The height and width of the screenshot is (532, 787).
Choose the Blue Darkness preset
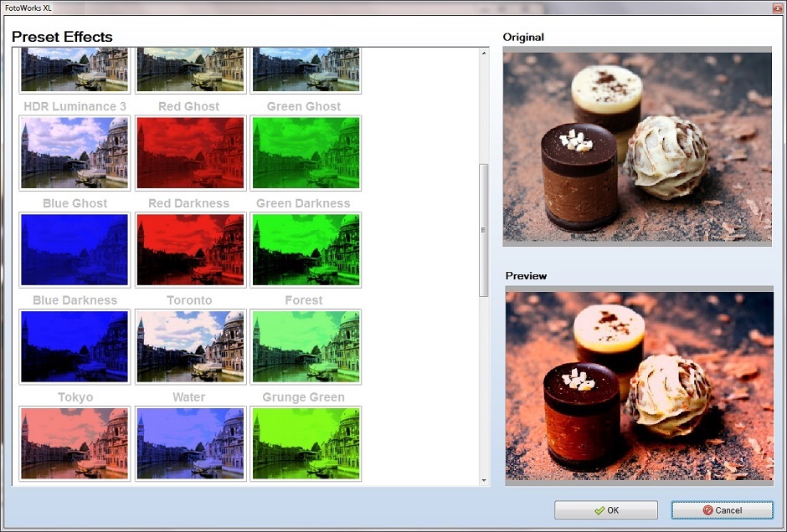75,346
